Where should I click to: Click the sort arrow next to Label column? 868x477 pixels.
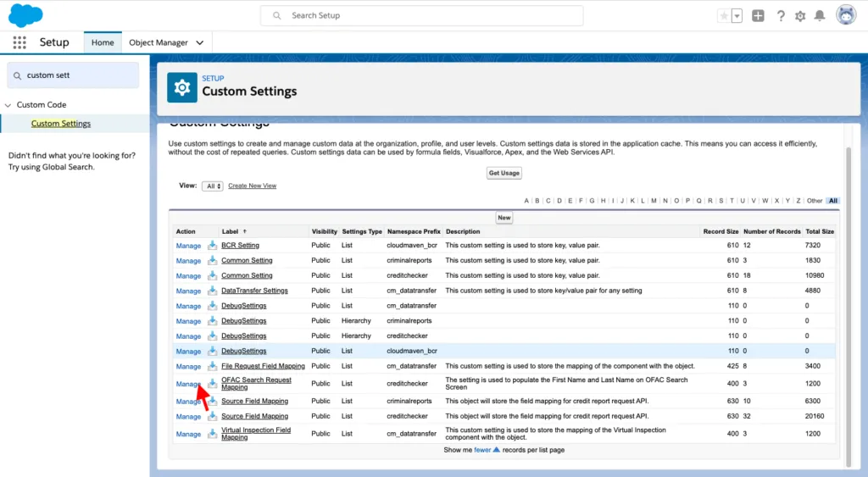[245, 232]
